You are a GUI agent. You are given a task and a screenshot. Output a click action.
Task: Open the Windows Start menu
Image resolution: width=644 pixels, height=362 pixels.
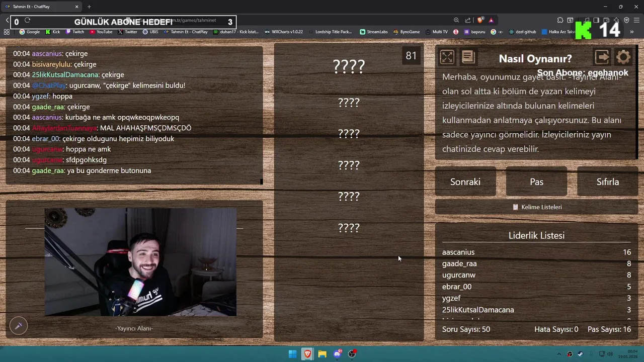292,354
